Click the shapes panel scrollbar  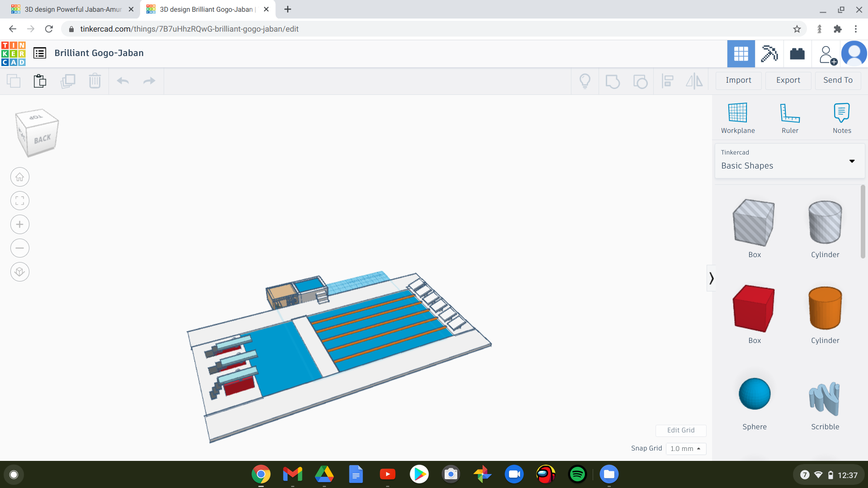863,221
